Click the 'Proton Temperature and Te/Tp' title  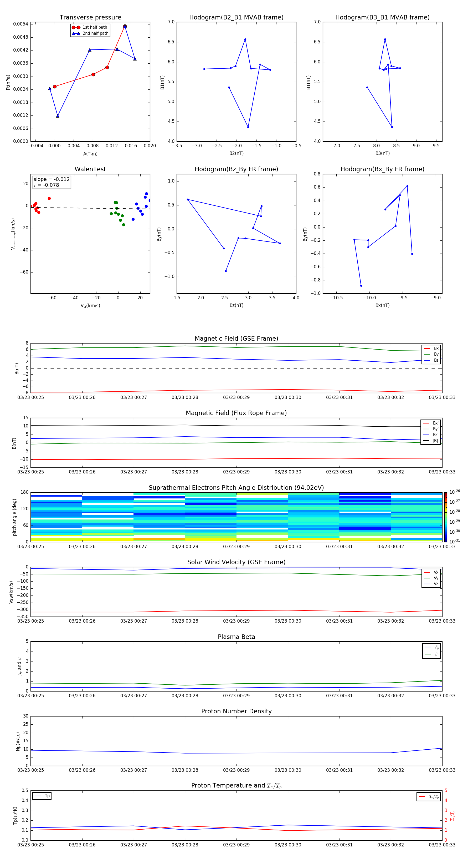(x=236, y=786)
